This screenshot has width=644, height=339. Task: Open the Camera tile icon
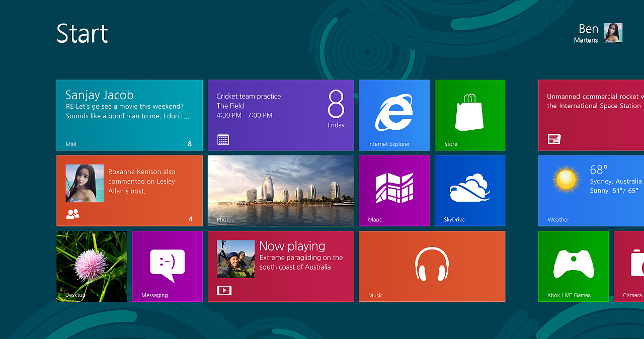click(637, 264)
